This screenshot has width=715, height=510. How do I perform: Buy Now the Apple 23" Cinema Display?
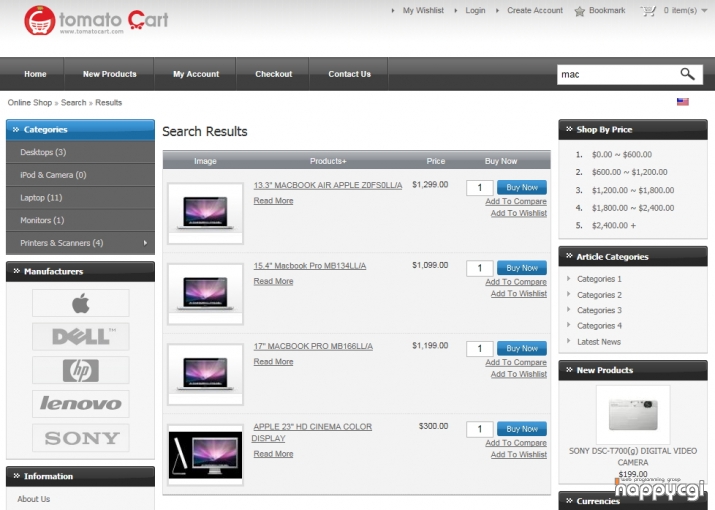pyautogui.click(x=522, y=429)
